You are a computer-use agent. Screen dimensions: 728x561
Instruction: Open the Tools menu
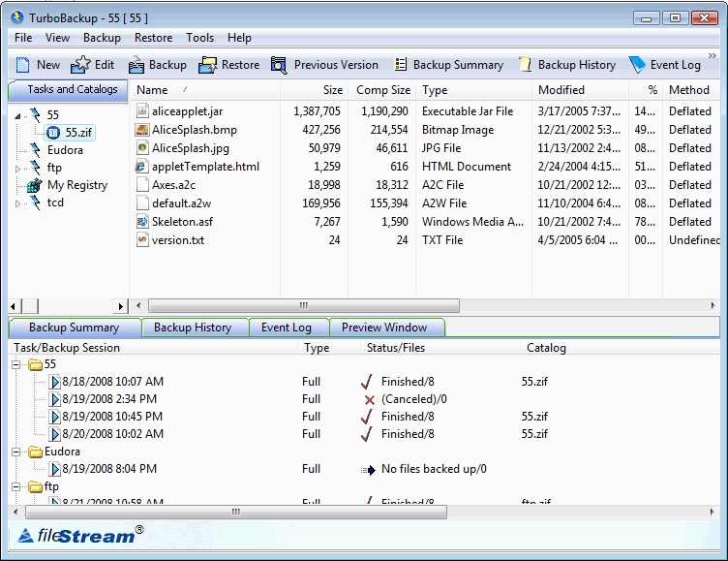pos(199,38)
